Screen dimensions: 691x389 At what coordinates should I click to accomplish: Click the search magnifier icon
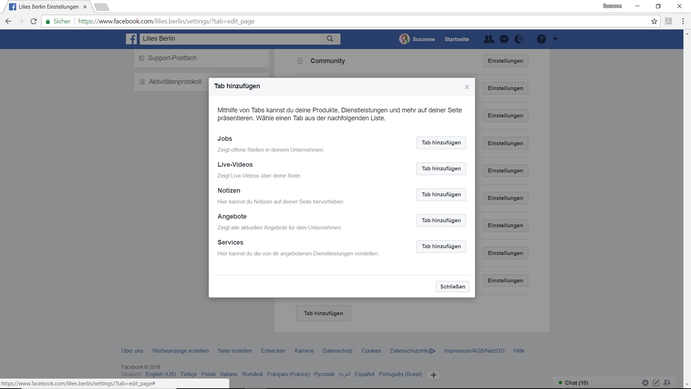(330, 39)
